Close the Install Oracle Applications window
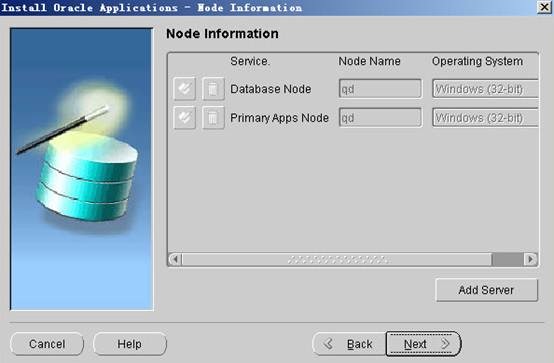Image resolution: width=554 pixels, height=363 pixels. click(544, 7)
